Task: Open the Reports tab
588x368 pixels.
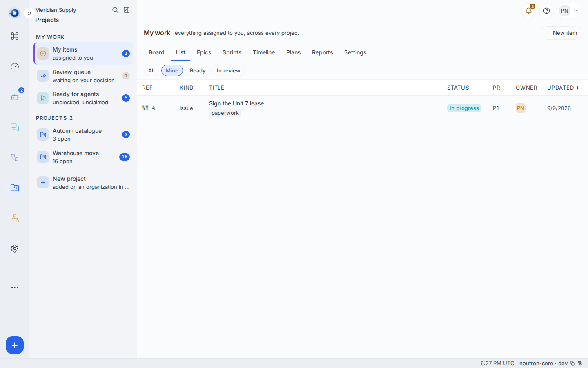Action: [322, 52]
